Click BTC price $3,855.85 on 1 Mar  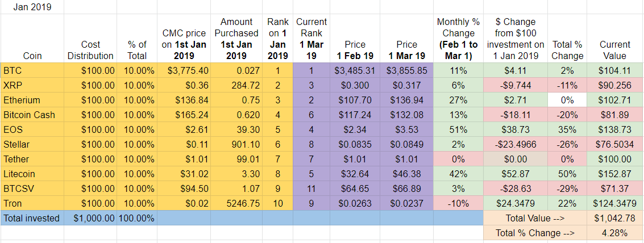pyautogui.click(x=406, y=70)
